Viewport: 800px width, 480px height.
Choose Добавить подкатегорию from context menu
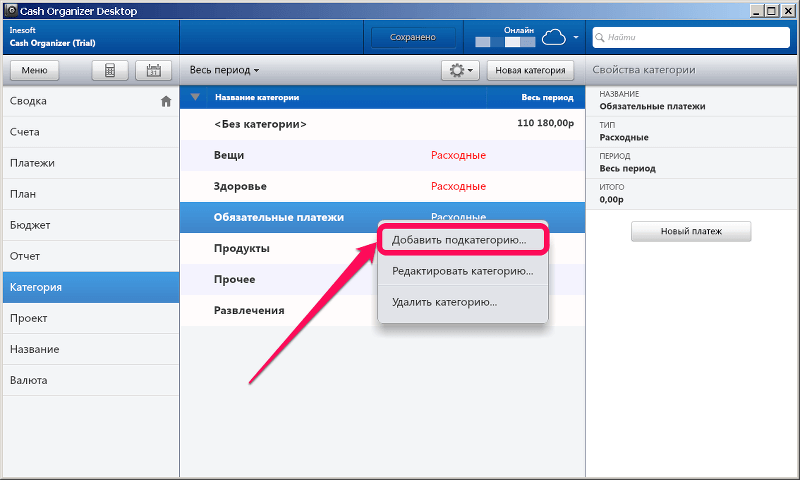pos(463,240)
